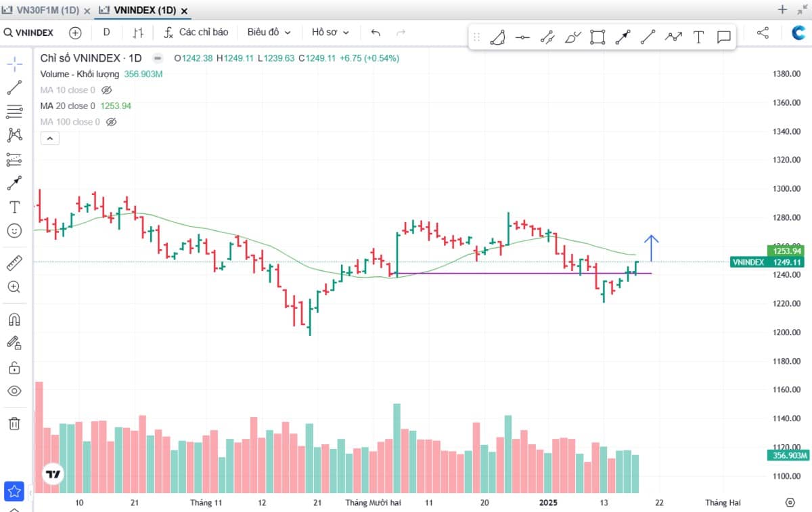Grab the floating toolbar drag handle

tap(476, 37)
